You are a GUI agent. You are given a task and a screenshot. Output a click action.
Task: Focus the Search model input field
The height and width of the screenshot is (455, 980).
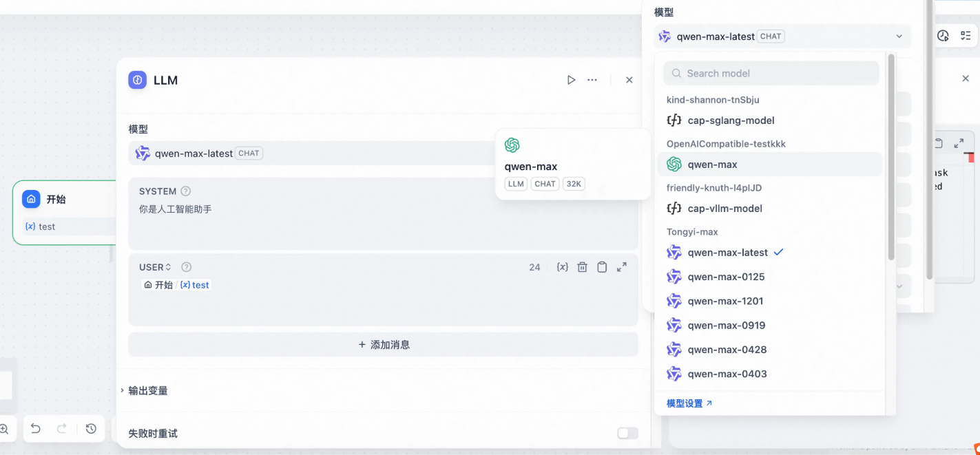(x=771, y=73)
